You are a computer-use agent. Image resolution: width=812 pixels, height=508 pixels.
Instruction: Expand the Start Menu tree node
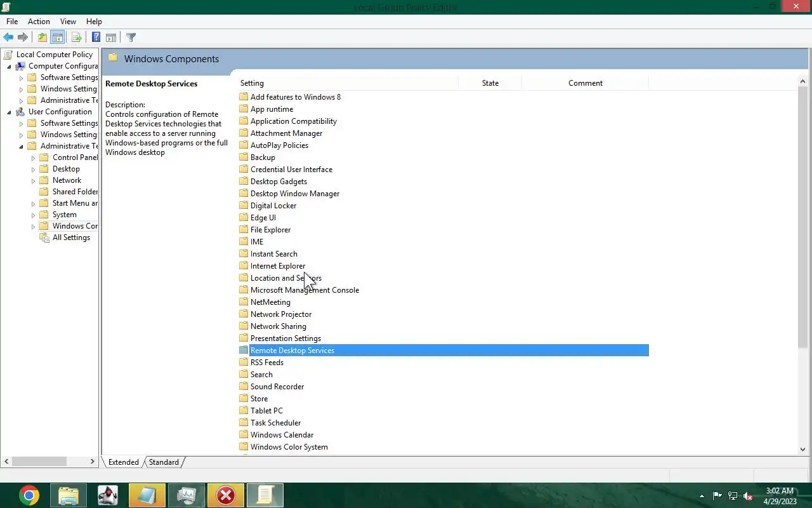point(33,203)
